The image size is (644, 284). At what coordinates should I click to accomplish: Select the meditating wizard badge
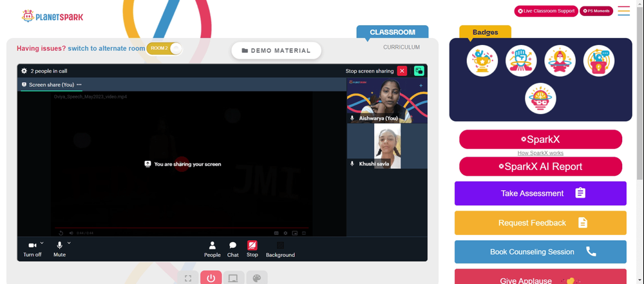[x=560, y=61]
